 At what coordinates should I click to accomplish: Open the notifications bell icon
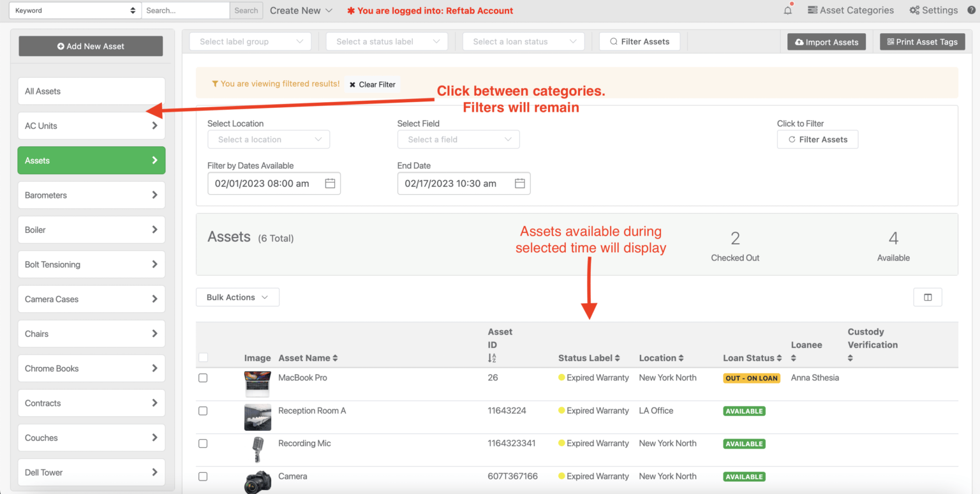788,10
